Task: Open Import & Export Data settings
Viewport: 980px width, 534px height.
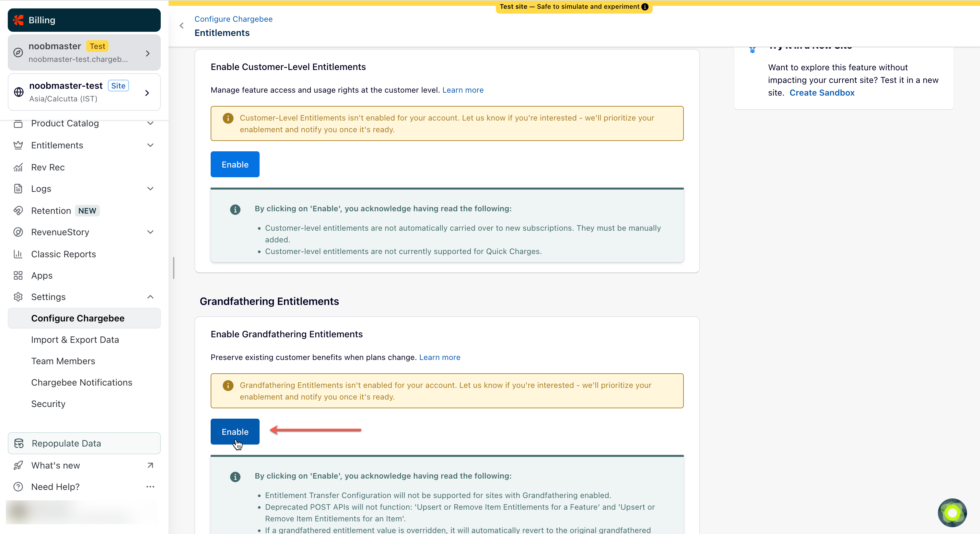Action: [x=75, y=340]
